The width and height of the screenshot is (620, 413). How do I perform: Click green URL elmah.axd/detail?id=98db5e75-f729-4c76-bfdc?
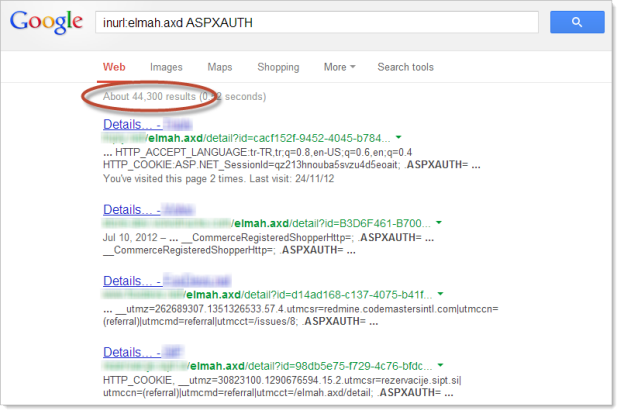tap(268, 366)
